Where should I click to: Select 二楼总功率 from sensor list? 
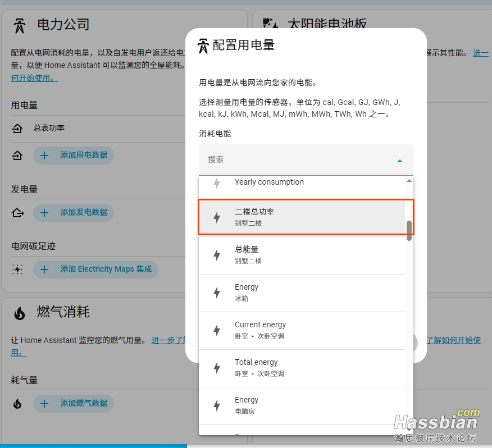303,217
